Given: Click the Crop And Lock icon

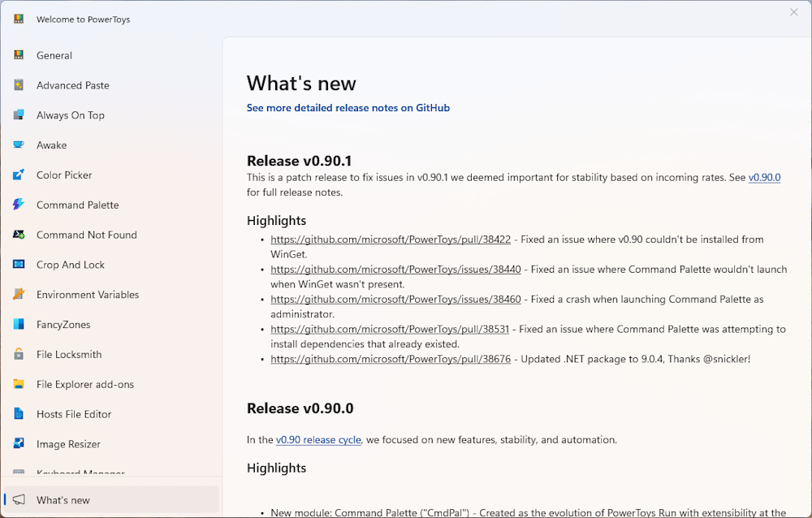Looking at the screenshot, I should 19,264.
